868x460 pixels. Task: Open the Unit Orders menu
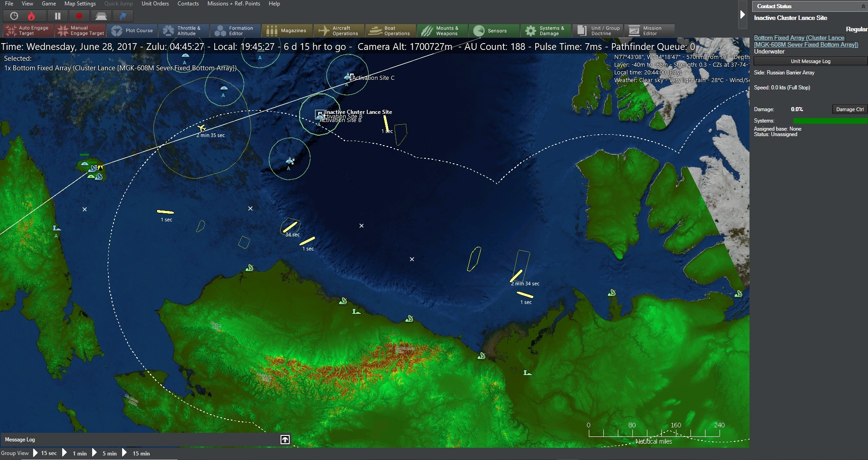click(x=155, y=4)
